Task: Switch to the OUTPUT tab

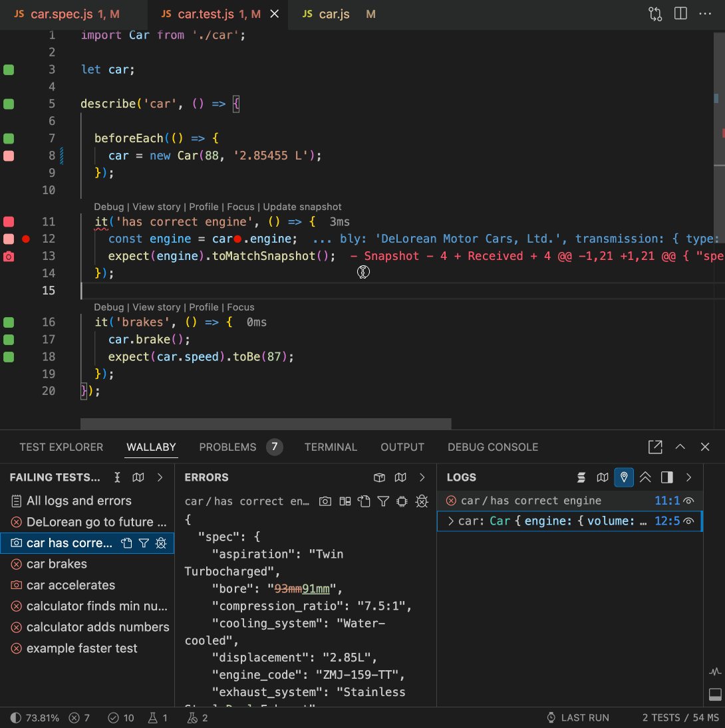Action: (x=402, y=447)
